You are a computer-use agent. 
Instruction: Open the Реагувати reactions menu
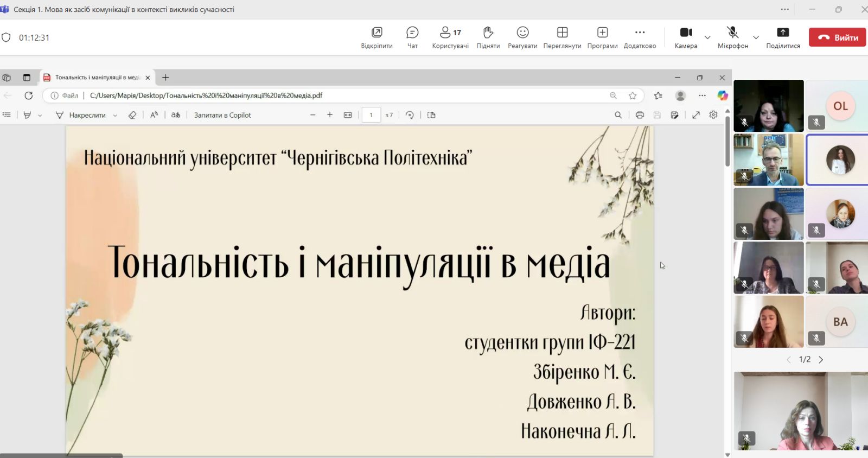pos(522,37)
